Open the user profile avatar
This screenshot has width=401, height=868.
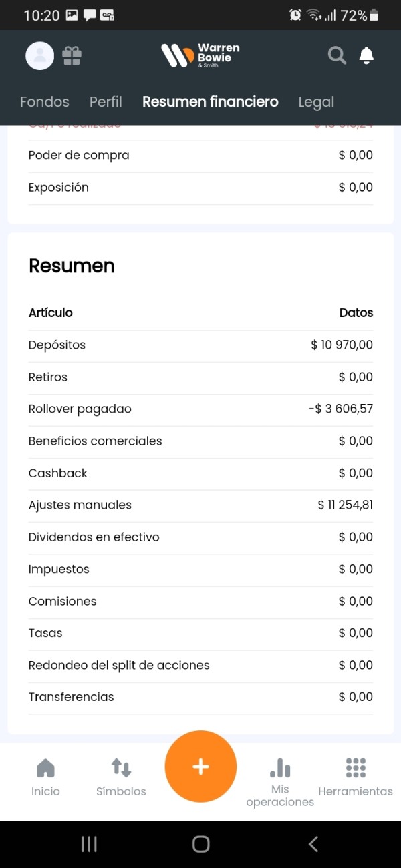(x=39, y=56)
